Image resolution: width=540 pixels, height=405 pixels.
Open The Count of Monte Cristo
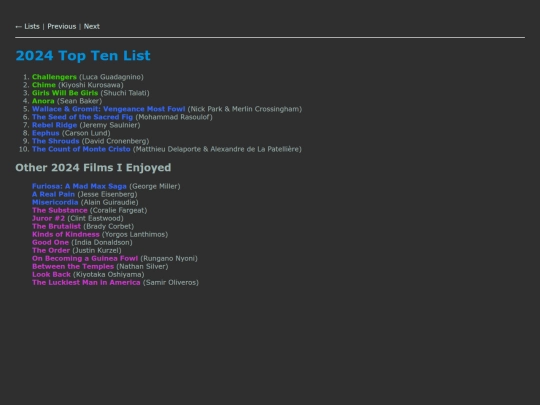pos(81,149)
